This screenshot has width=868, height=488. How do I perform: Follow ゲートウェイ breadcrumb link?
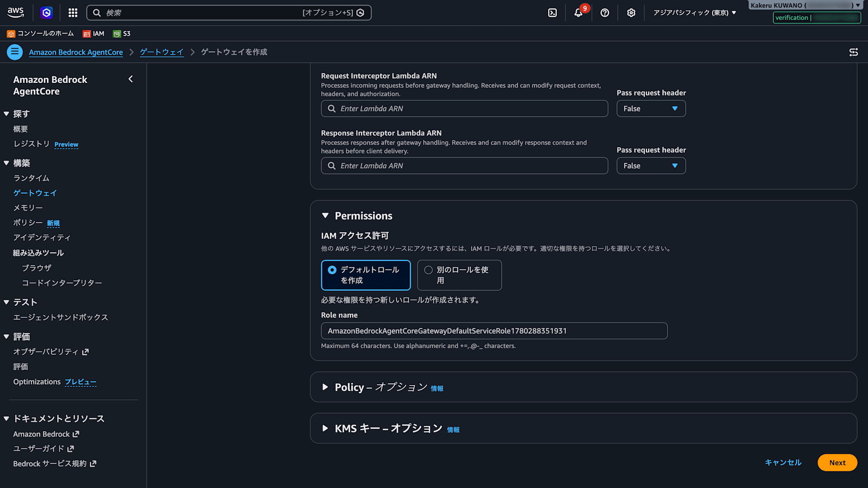pos(161,52)
